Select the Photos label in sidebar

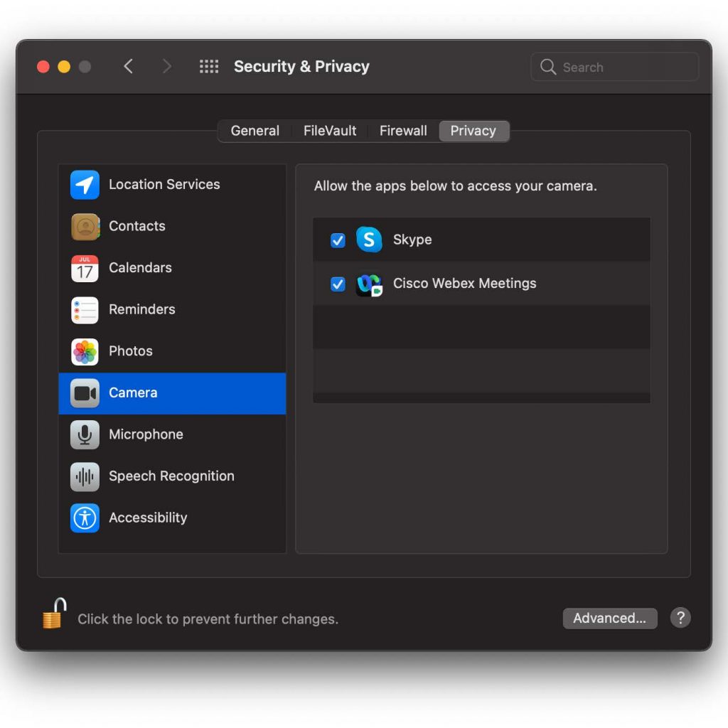[131, 351]
